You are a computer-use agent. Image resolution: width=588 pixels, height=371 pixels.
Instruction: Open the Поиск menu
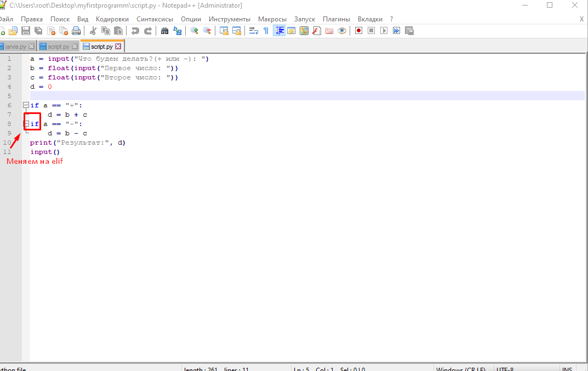[x=60, y=19]
